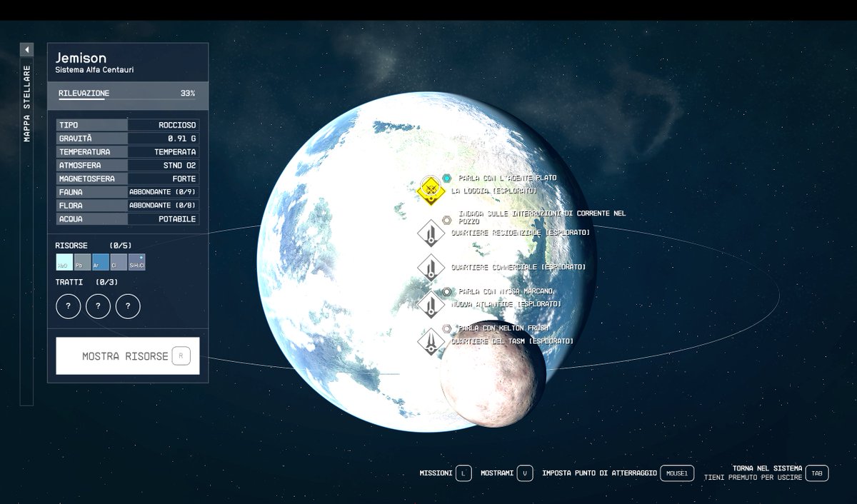Click the Rilevazione 33% survey progress bar
857x504 pixels.
tap(128, 95)
